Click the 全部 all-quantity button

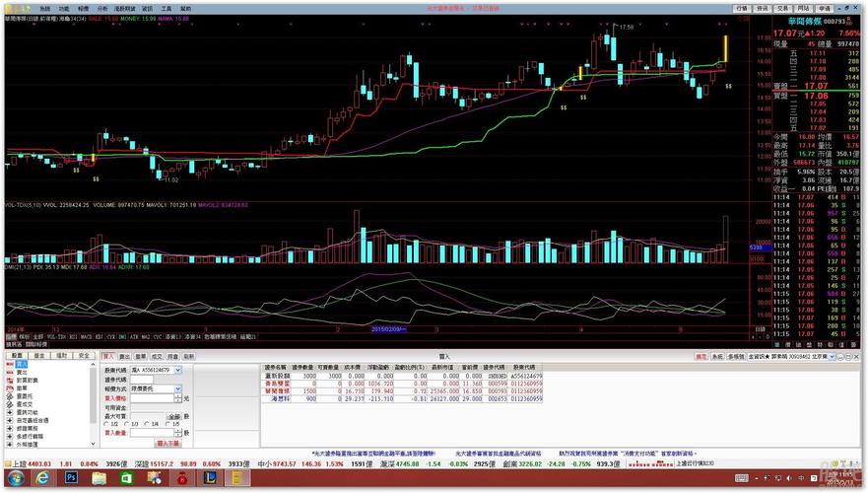pyautogui.click(x=174, y=416)
